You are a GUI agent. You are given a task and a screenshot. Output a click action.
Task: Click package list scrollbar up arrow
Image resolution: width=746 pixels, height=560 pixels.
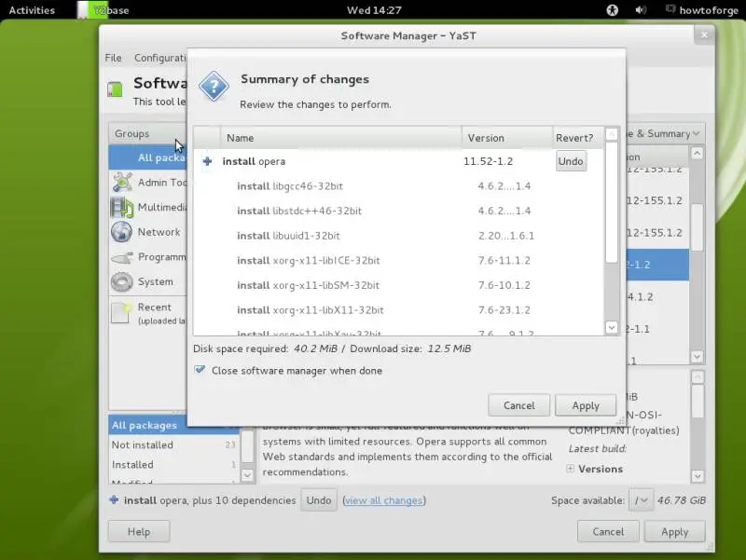pos(697,153)
